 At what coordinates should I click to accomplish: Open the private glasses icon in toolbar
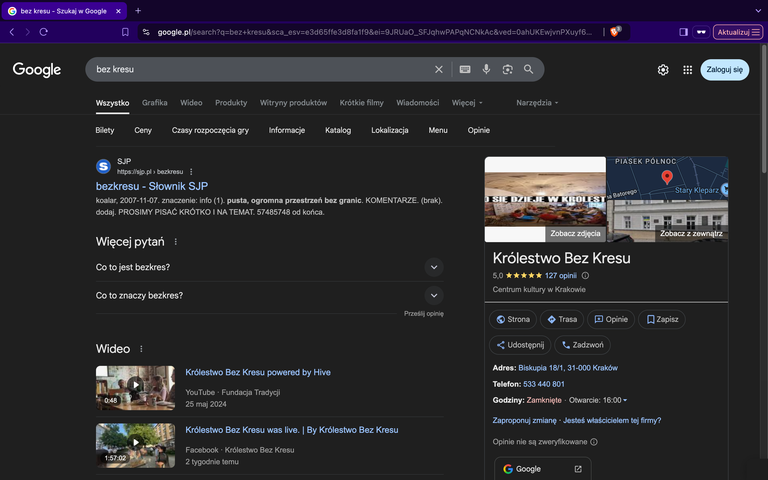tap(701, 32)
